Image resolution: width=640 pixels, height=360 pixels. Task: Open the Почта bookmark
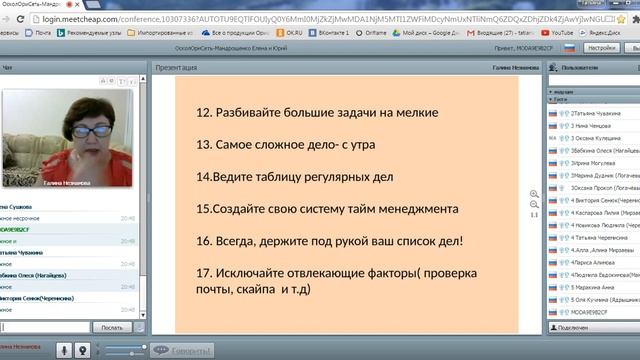point(38,33)
